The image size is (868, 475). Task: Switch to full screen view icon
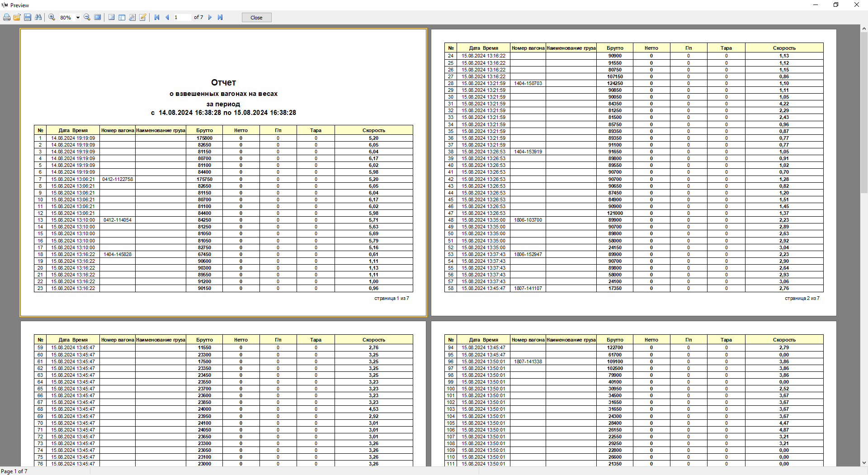[x=98, y=17]
